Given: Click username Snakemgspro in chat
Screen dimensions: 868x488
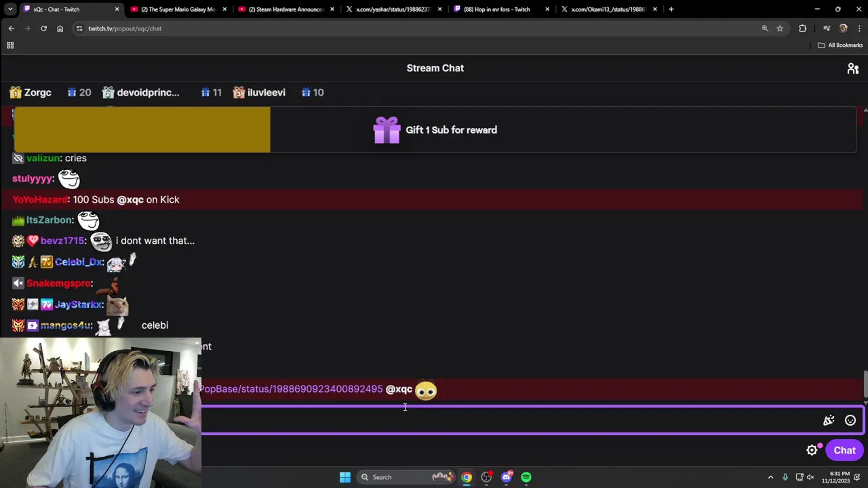Looking at the screenshot, I should click(x=58, y=283).
